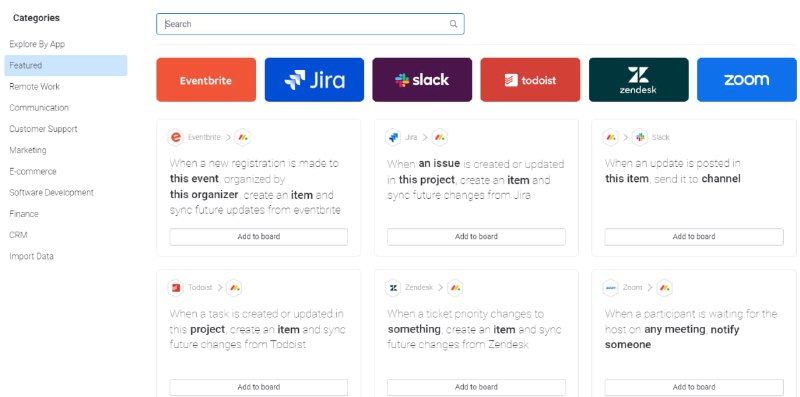Add the Zendesk ticket recipe to board

pyautogui.click(x=476, y=387)
